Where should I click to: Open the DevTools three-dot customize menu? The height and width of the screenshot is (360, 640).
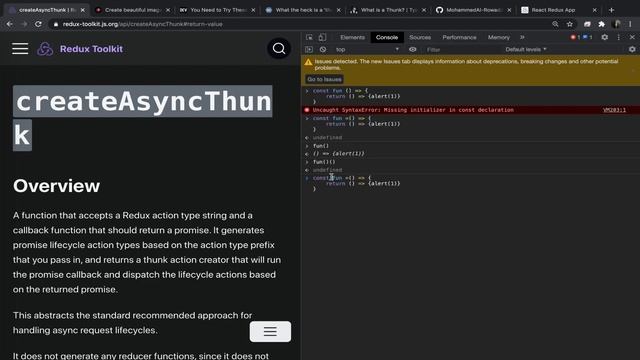619,37
